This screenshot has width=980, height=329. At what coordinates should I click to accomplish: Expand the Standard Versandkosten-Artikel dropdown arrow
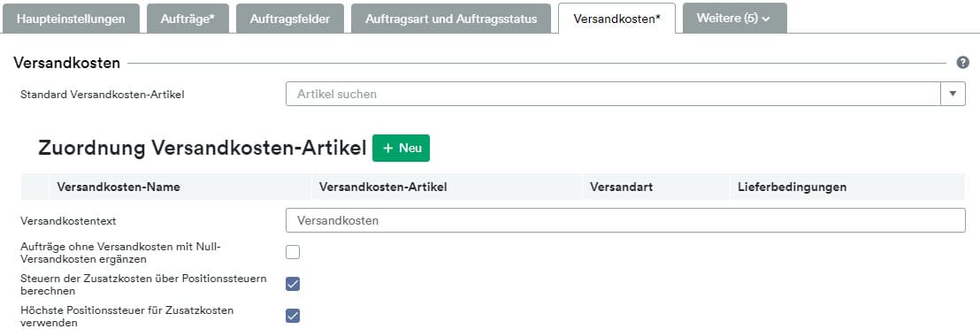tap(953, 94)
